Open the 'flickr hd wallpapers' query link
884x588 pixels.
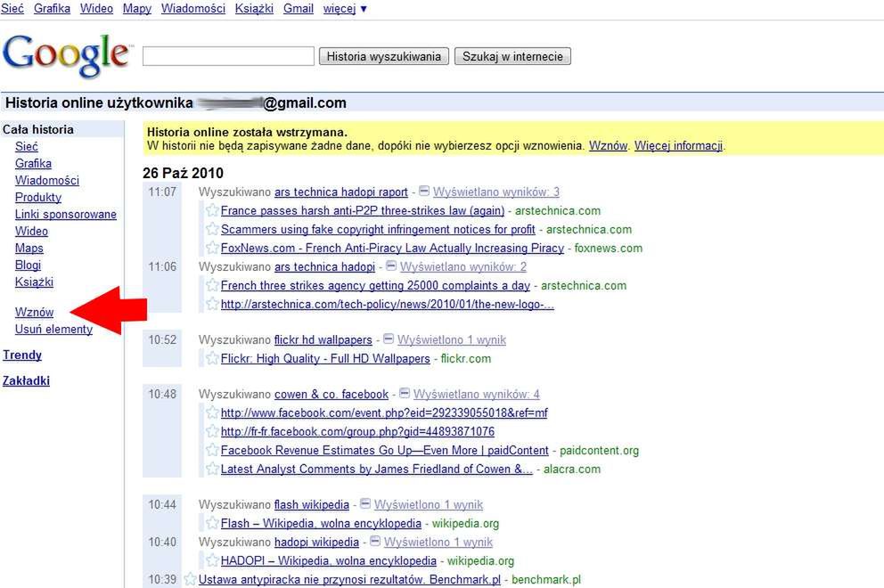[323, 340]
